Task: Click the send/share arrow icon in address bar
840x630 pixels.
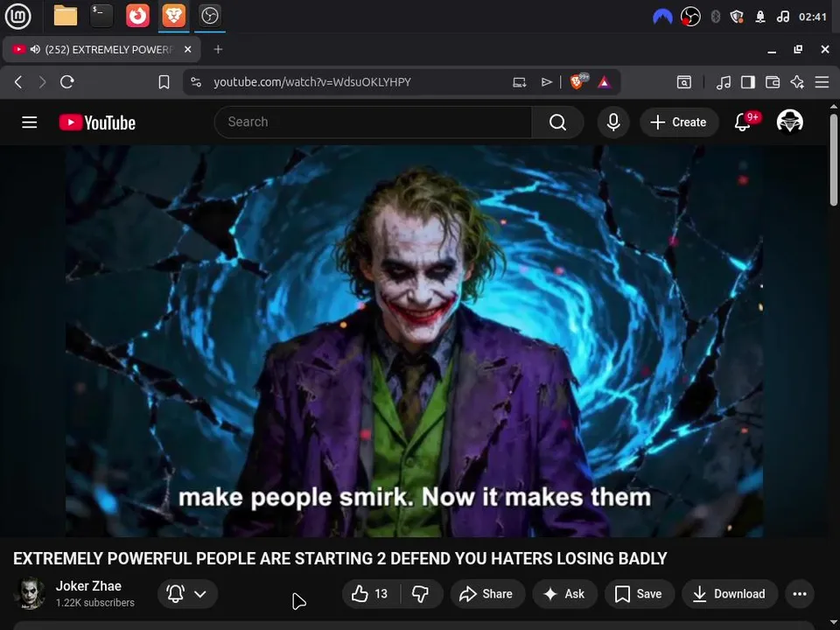Action: click(x=546, y=82)
